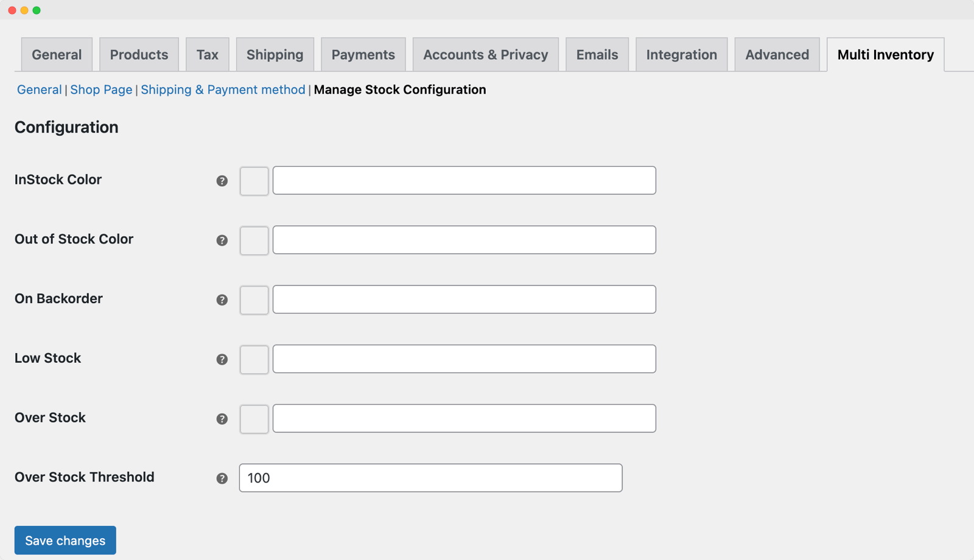Open the InStock Color swatch picker
This screenshot has height=560, width=974.
pos(254,181)
